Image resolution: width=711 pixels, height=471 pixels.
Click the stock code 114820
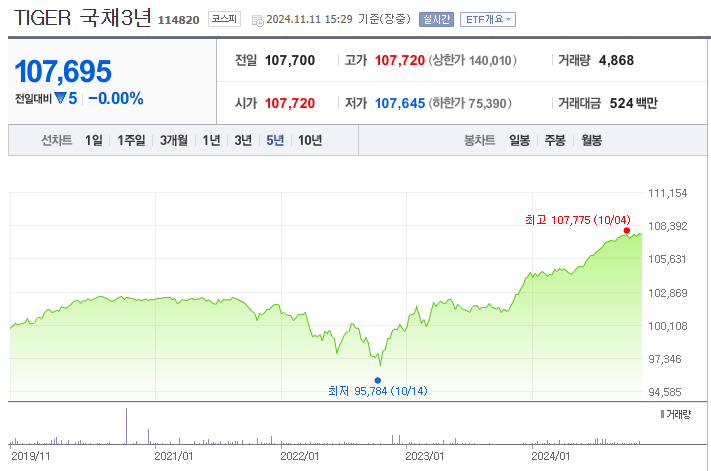[179, 20]
